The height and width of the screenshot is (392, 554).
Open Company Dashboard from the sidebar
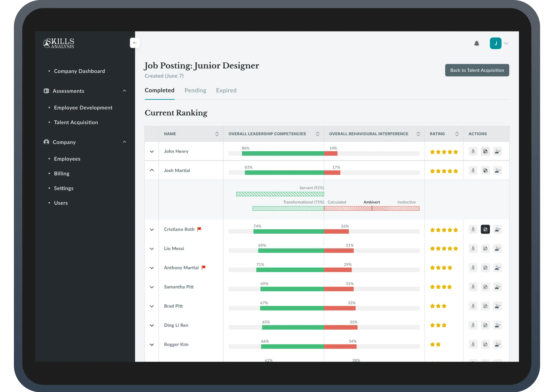[79, 71]
